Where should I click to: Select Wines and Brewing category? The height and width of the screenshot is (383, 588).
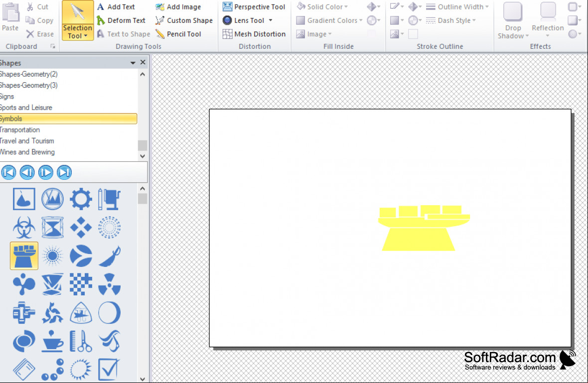pos(69,152)
